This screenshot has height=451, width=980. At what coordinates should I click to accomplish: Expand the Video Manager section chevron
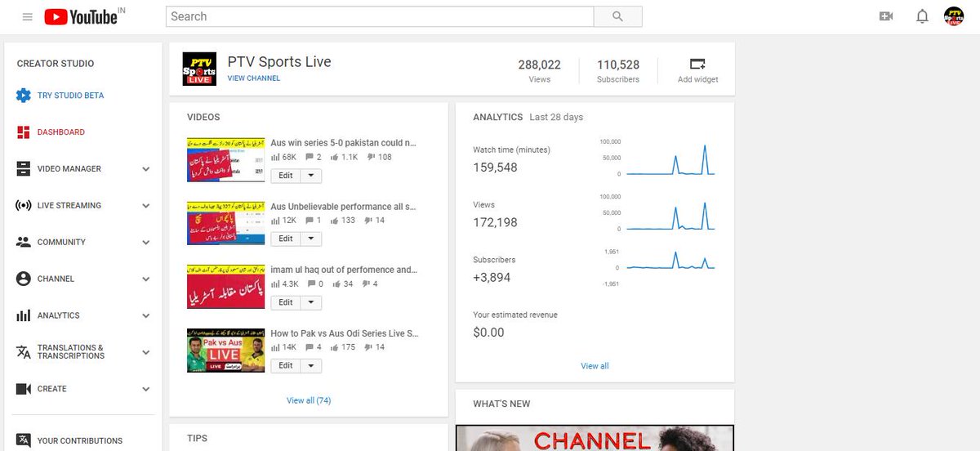point(146,169)
